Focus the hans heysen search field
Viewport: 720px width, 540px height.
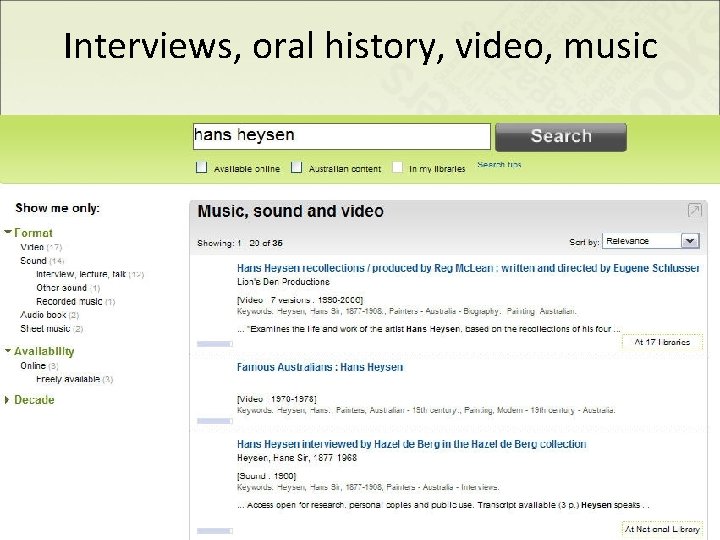click(x=342, y=136)
